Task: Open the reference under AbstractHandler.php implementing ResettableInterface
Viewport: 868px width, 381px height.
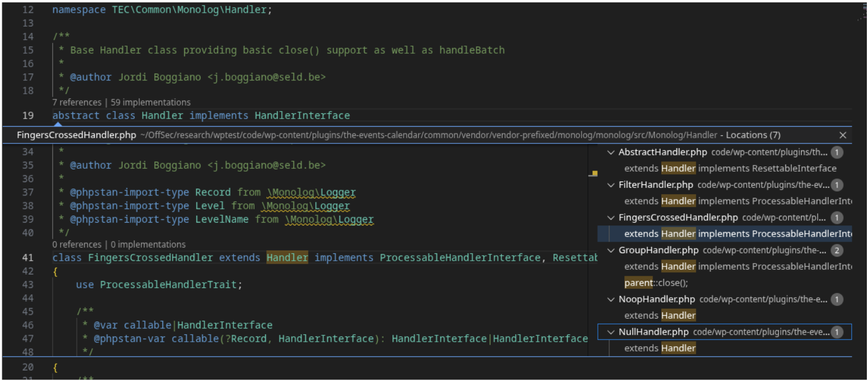Action: pos(730,169)
